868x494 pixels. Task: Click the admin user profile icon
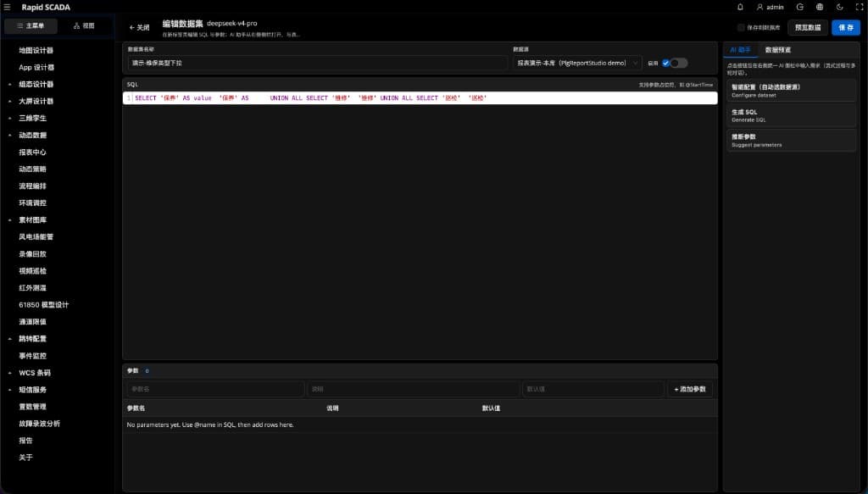(760, 7)
